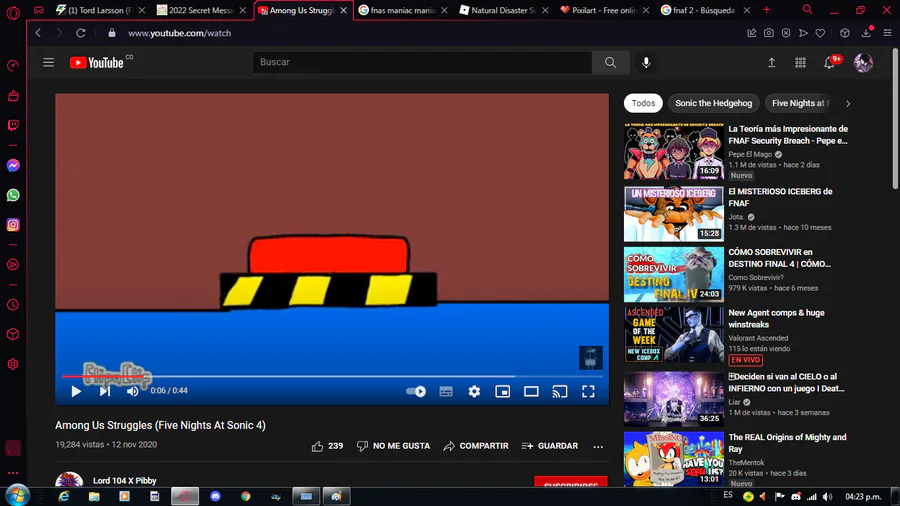Viewport: 900px width, 506px height.
Task: Click the YouTube search magnifier button
Action: [610, 63]
